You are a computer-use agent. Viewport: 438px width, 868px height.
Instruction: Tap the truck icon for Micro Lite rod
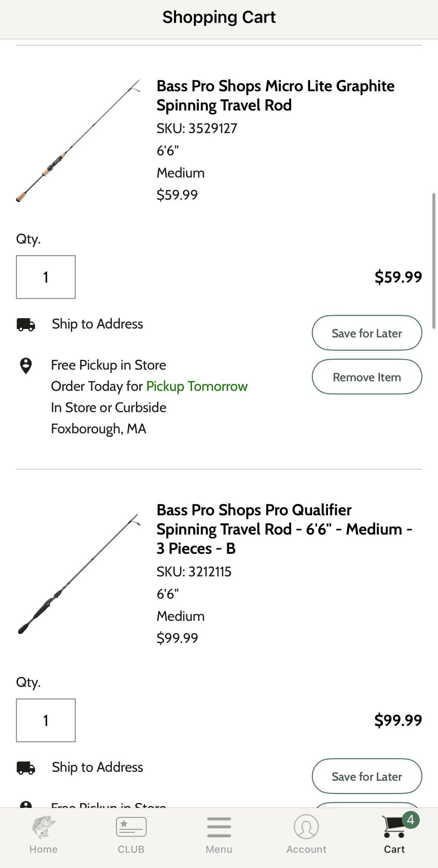click(26, 325)
